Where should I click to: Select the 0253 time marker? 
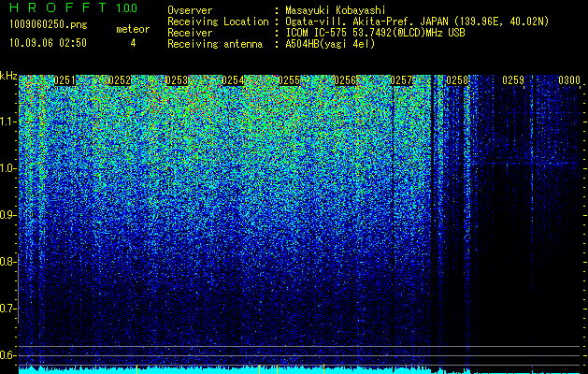[x=177, y=80]
